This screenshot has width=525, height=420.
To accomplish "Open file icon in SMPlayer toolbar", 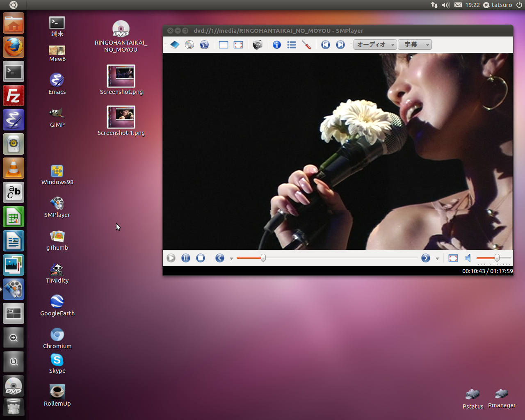I will [x=175, y=45].
